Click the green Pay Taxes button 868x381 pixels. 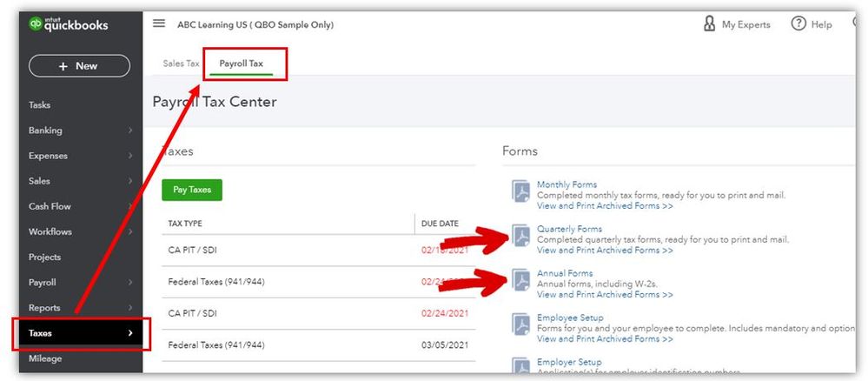click(192, 190)
